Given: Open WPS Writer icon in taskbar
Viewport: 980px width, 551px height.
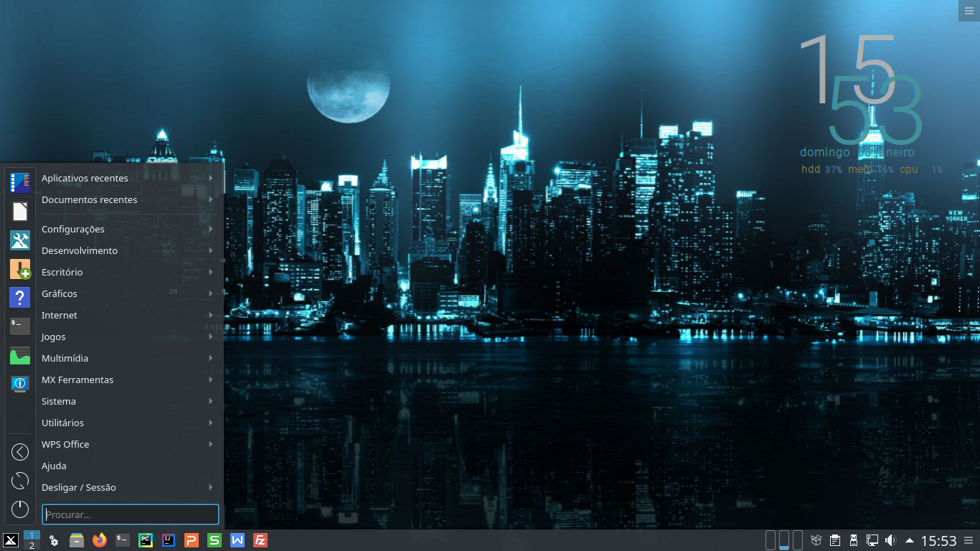Looking at the screenshot, I should (237, 540).
